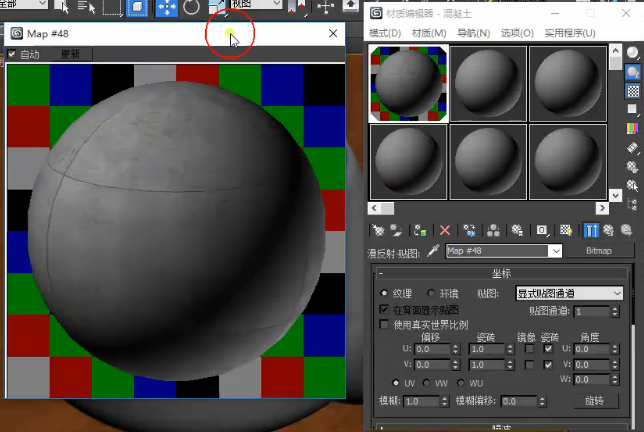The height and width of the screenshot is (432, 644).
Task: Click Select by Name icon in main toolbar
Action: (86, 7)
